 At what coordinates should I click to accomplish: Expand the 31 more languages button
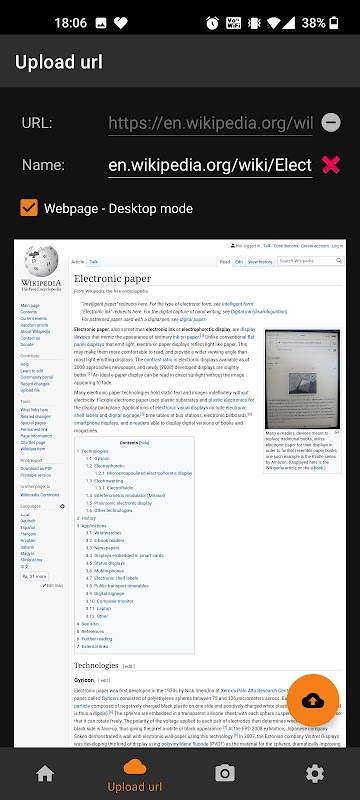click(34, 576)
